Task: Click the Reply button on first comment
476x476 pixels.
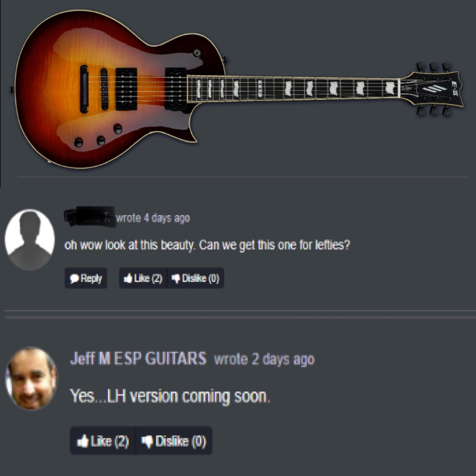Action: [86, 278]
